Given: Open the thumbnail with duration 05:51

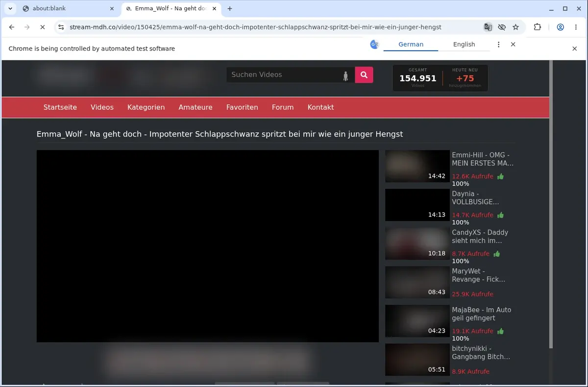Looking at the screenshot, I should pos(417,360).
